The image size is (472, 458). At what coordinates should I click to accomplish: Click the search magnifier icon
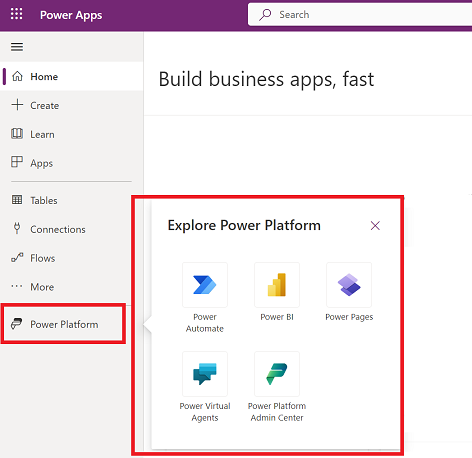[x=265, y=15]
